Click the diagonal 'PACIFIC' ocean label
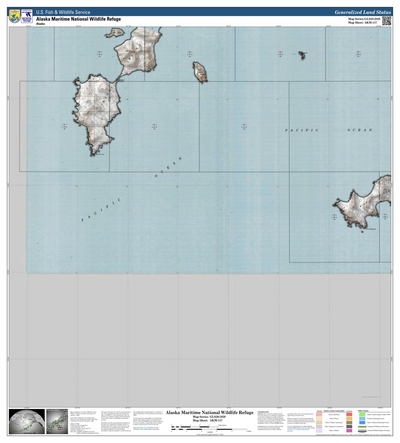 pyautogui.click(x=101, y=210)
